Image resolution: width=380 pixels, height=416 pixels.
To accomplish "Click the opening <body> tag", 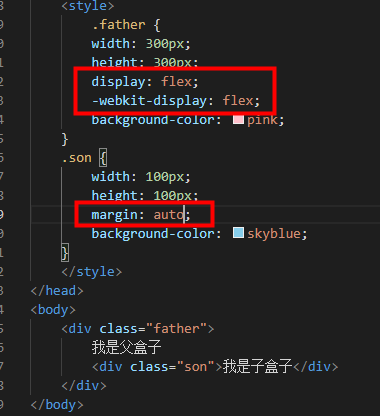I will 53,310.
